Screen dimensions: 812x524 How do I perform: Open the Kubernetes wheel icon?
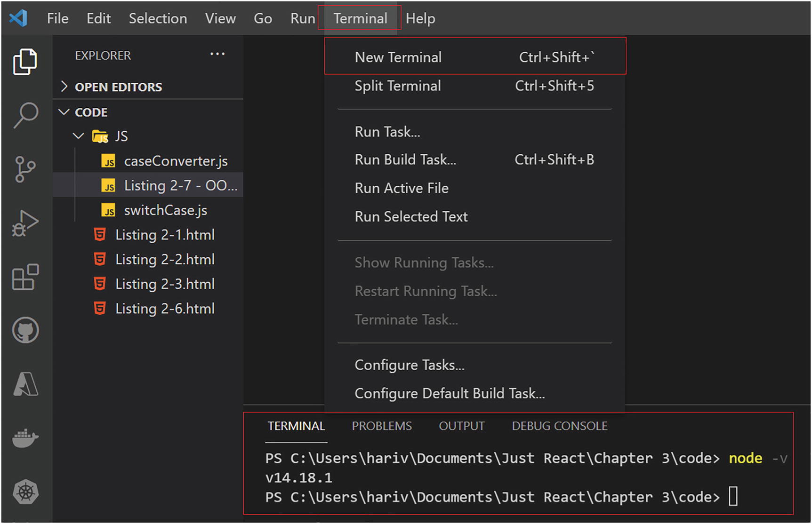pyautogui.click(x=25, y=492)
